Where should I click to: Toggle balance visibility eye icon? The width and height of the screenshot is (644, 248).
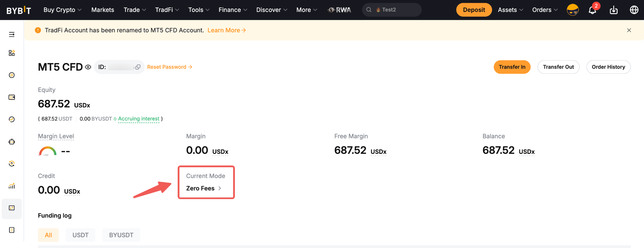tap(88, 67)
